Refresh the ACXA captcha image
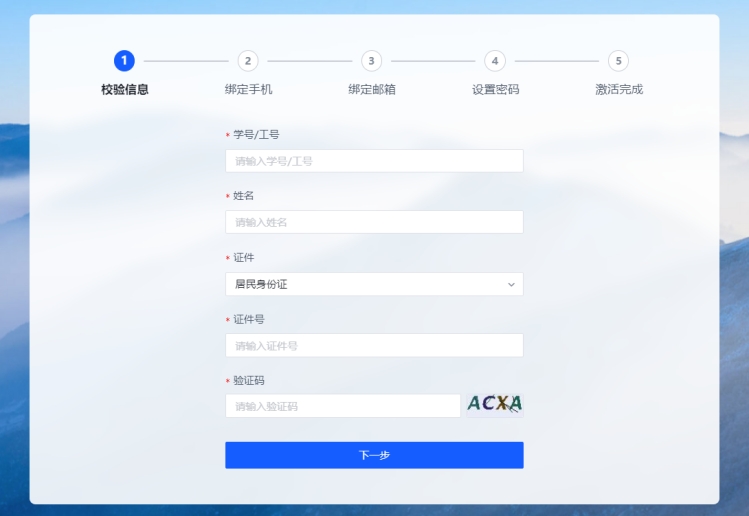Screen dimensions: 749x516 (494, 404)
